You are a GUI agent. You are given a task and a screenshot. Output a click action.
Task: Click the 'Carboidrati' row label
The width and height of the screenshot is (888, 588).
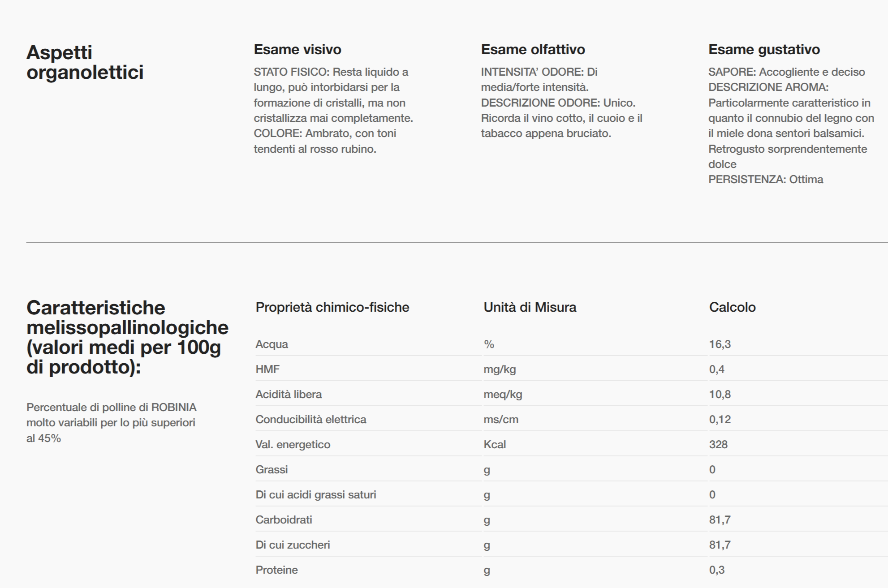pos(284,520)
